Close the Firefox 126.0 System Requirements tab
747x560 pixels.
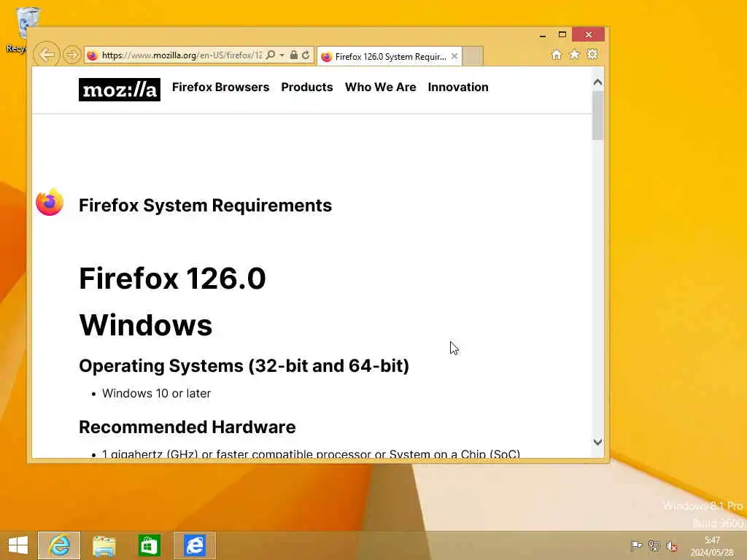point(454,56)
